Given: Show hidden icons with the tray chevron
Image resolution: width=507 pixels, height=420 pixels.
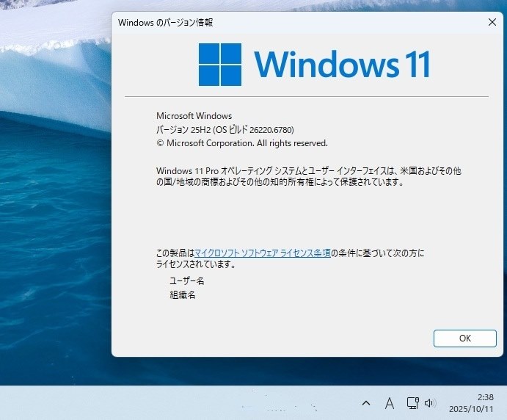Looking at the screenshot, I should [x=366, y=403].
